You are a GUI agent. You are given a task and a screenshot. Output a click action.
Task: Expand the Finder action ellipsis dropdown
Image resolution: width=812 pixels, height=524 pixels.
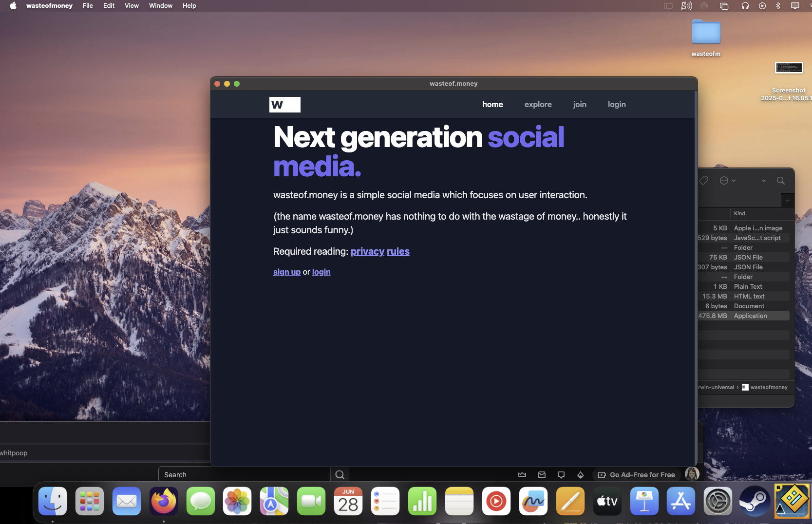coord(727,181)
